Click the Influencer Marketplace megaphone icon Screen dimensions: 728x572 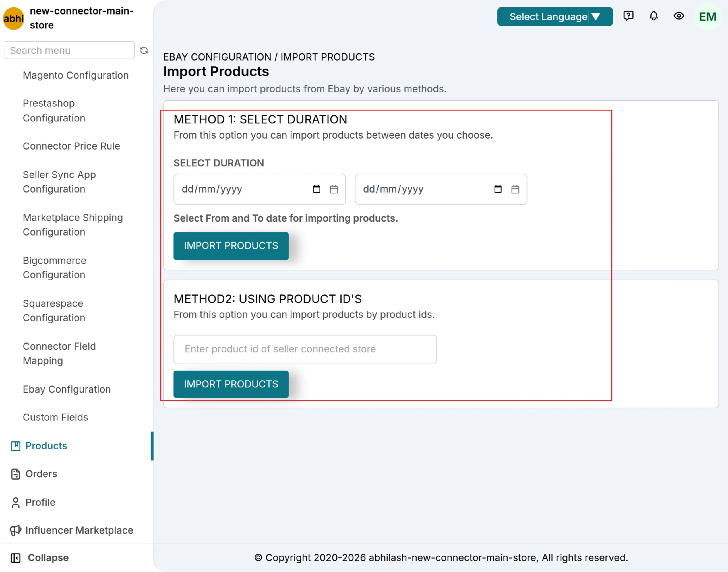point(15,530)
